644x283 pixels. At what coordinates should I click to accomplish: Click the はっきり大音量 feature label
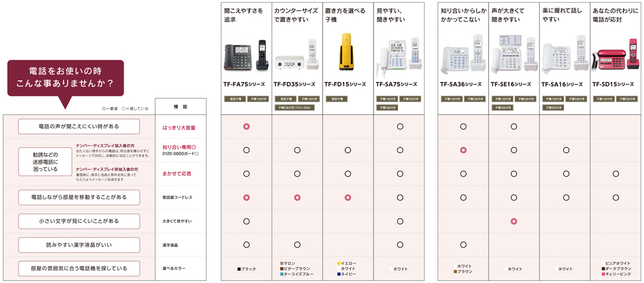[x=179, y=128]
